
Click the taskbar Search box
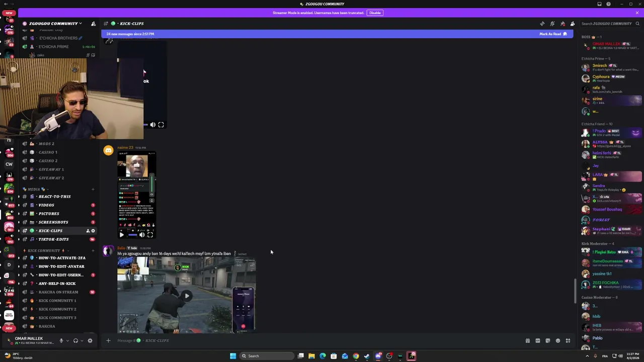click(267, 356)
